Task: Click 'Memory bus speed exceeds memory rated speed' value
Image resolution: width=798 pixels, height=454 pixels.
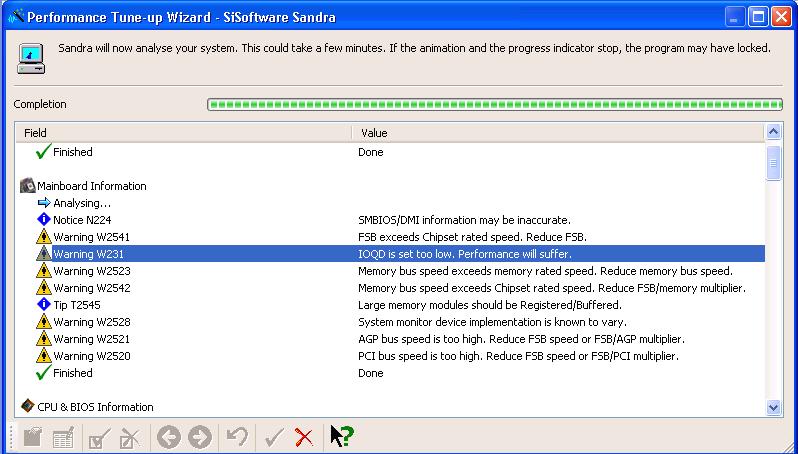Action: tap(546, 271)
